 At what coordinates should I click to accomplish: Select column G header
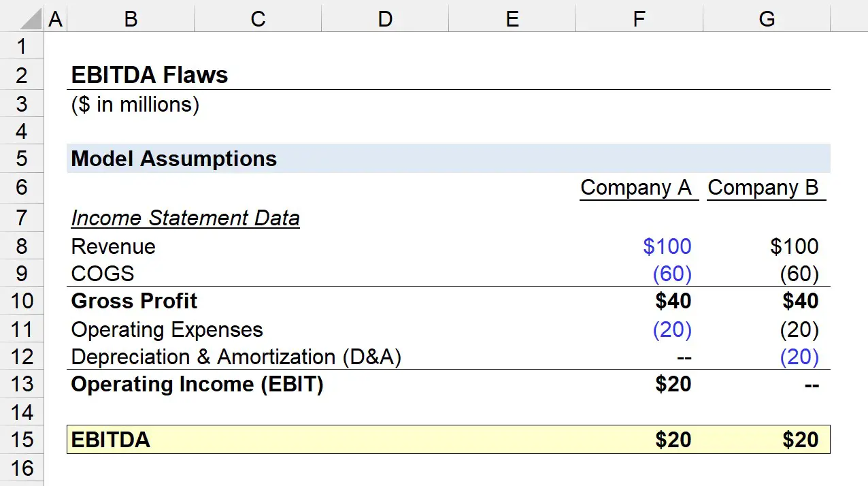pos(767,19)
